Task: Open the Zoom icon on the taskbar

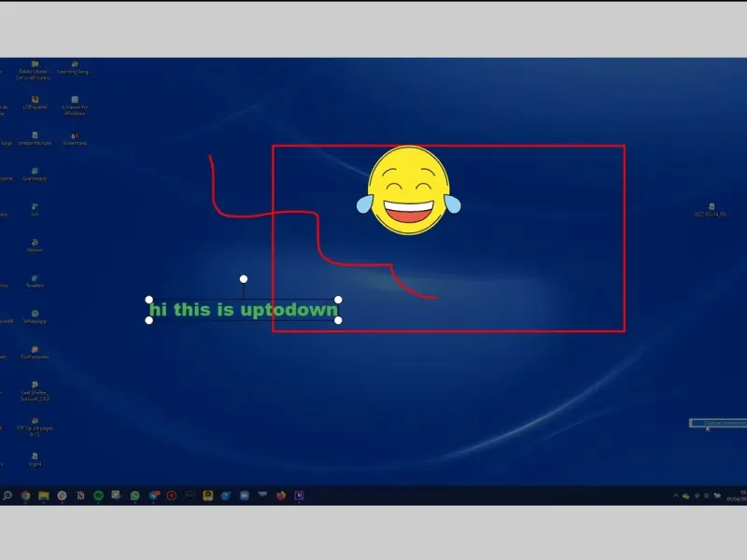Action: point(245,496)
